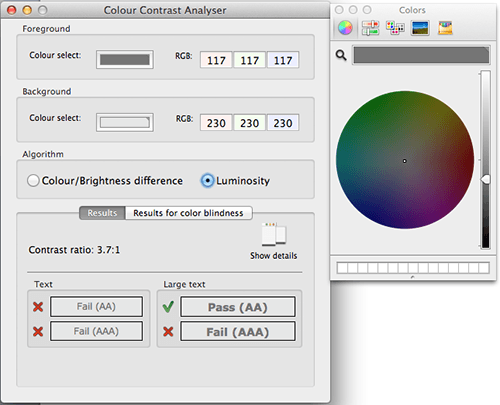Image resolution: width=500 pixels, height=405 pixels.
Task: Select the color wheel picker mode
Action: click(x=345, y=28)
